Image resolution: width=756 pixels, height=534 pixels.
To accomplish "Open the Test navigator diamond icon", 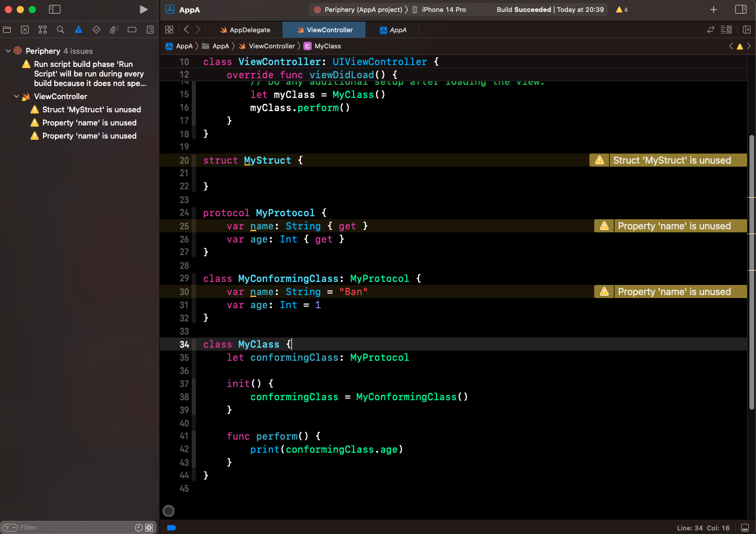I will point(96,29).
